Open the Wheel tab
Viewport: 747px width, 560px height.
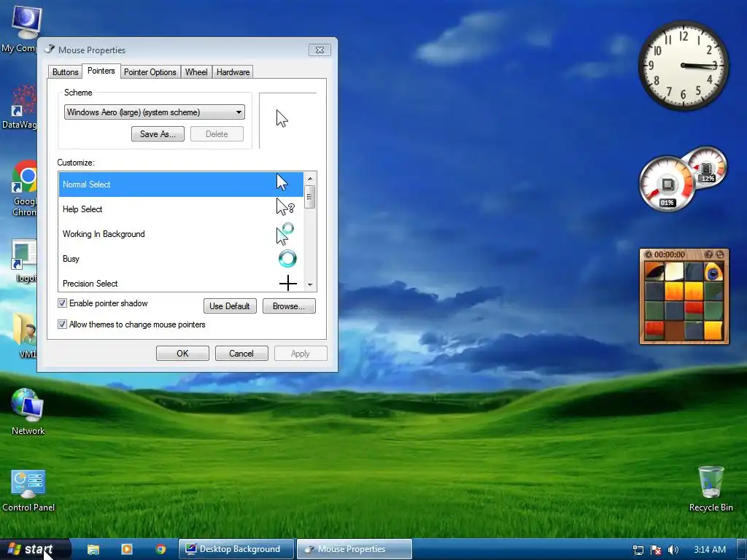tap(196, 72)
